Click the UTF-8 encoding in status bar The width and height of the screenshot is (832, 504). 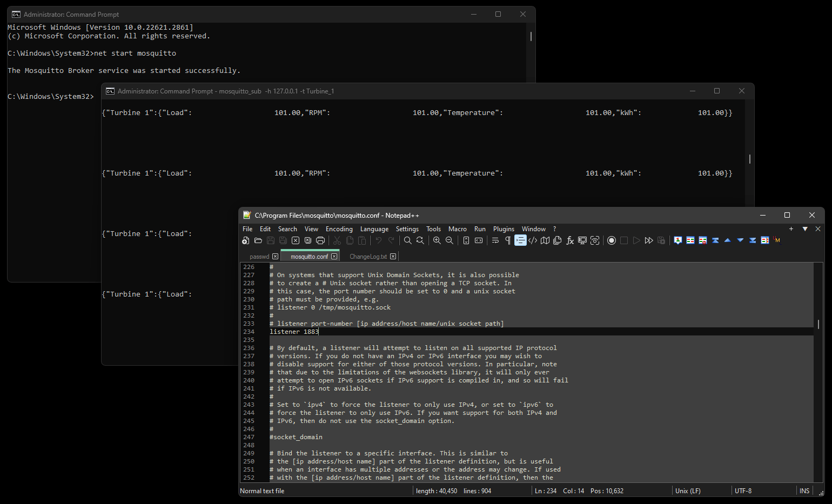(x=743, y=491)
